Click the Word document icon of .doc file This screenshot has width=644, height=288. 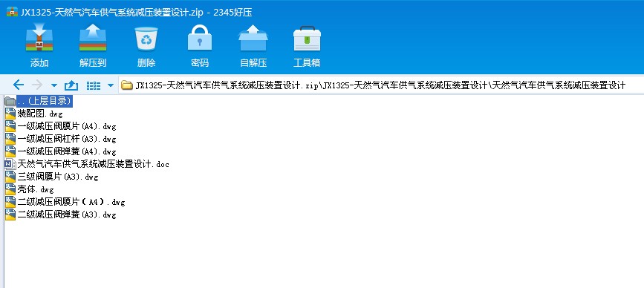[10, 165]
